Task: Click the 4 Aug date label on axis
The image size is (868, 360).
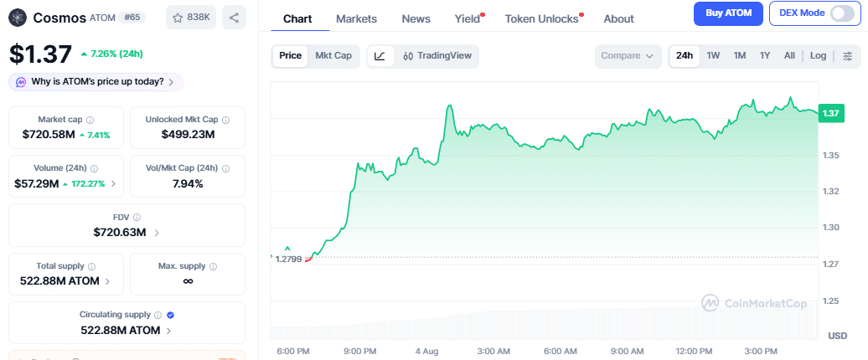Action: (426, 351)
